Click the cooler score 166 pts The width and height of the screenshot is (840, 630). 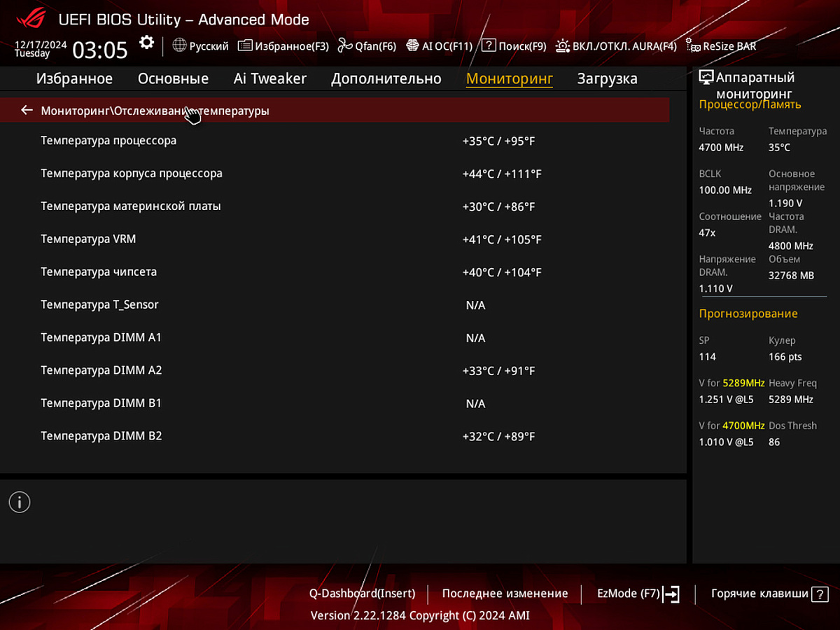click(785, 357)
